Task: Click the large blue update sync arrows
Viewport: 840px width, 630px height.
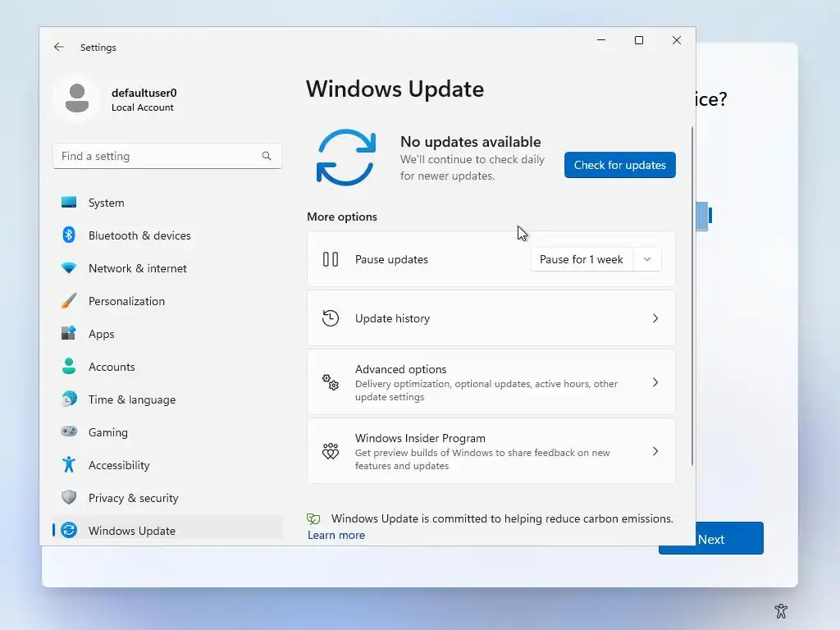Action: click(x=346, y=157)
